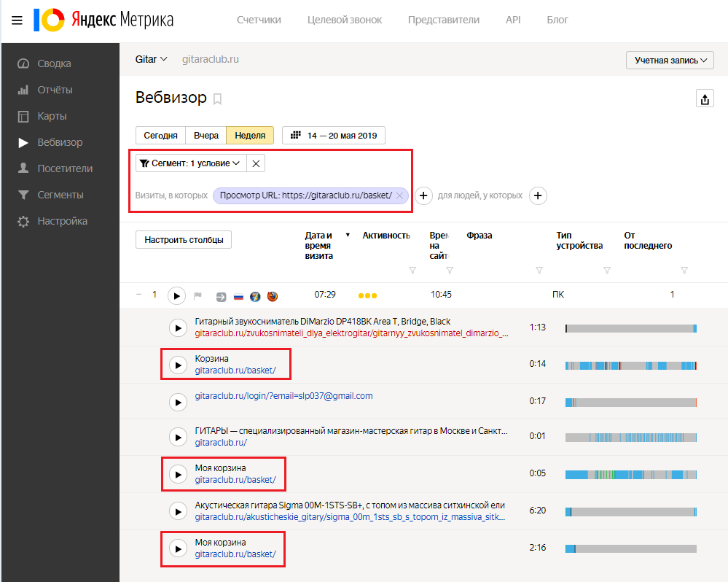The height and width of the screenshot is (582, 728).
Task: Open Целевой звонок page
Action: (345, 20)
